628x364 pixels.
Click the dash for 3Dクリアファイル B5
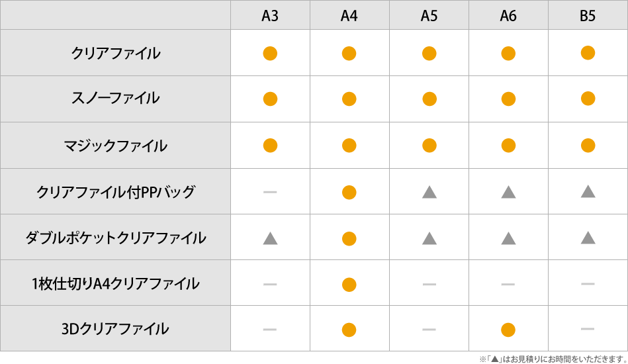588,329
